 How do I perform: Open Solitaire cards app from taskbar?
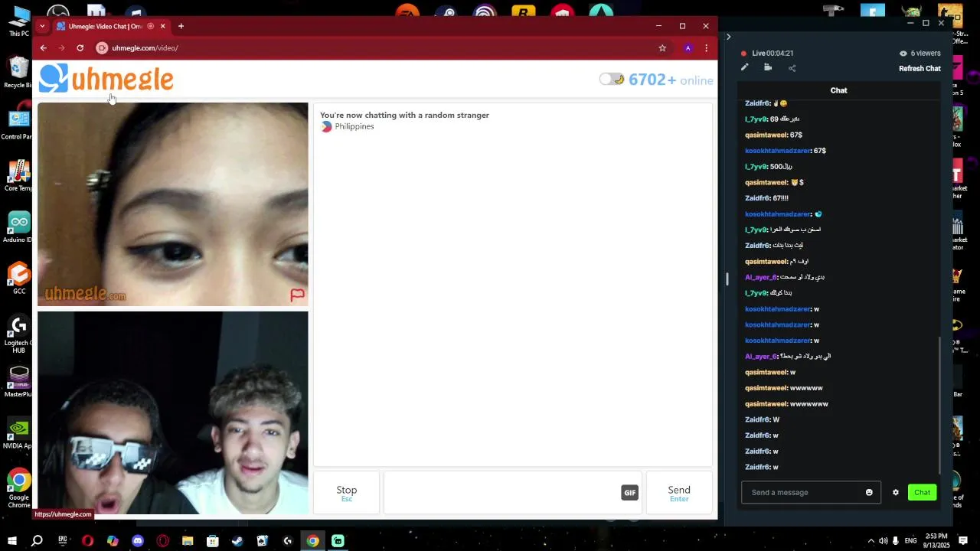pos(263,541)
